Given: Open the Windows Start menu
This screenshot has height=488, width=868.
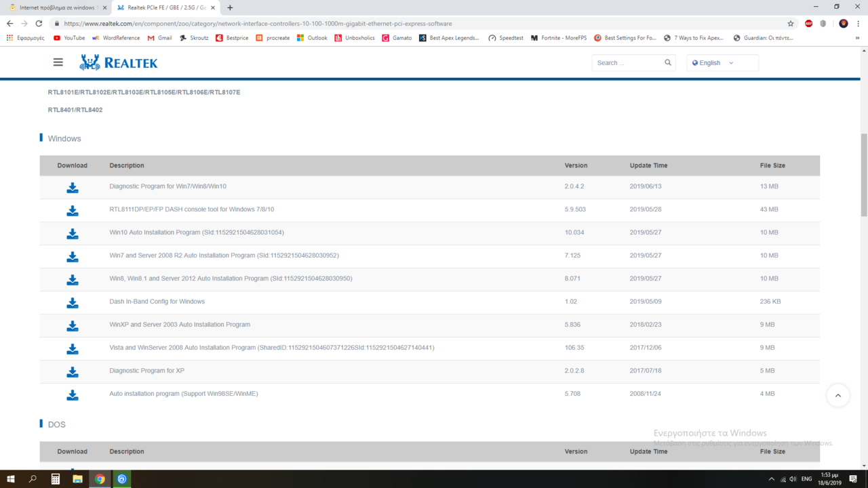Looking at the screenshot, I should tap(11, 479).
